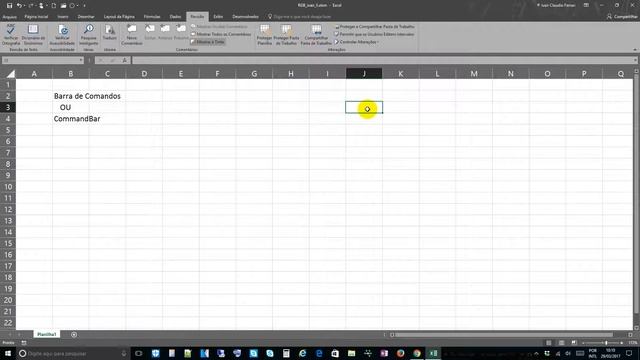Click the formula bar input
640x360 pixels.
click(x=382, y=60)
